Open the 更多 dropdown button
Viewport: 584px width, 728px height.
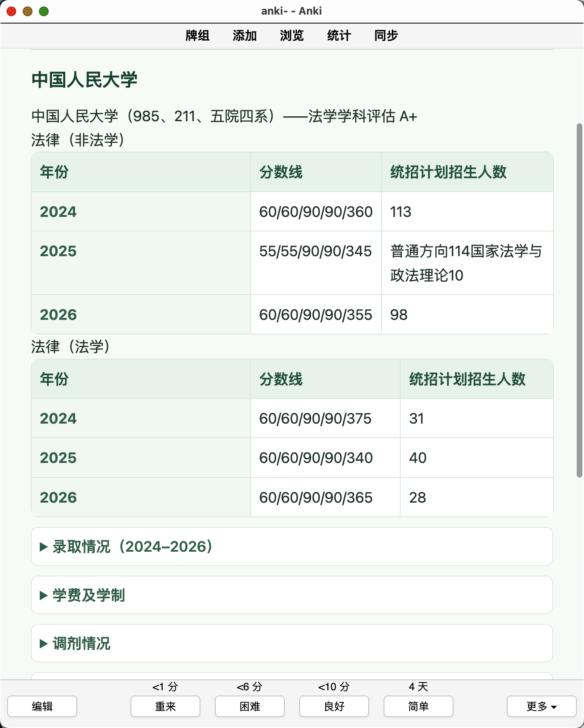click(542, 706)
